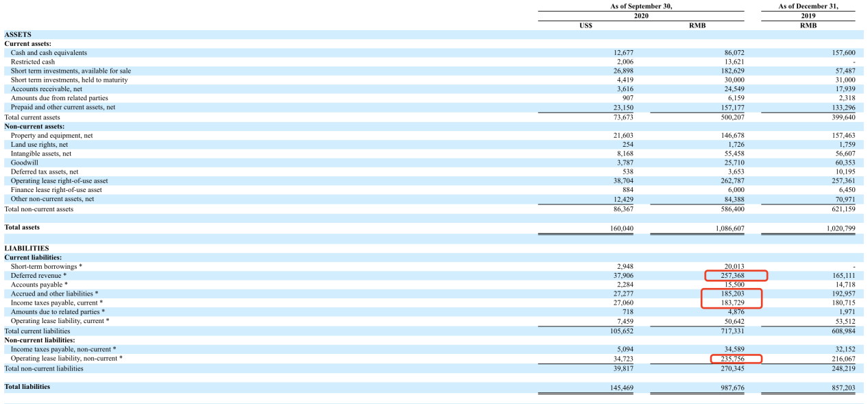Click the highlighted Income taxes payable 183,729
Viewport: 868px width, 404px height.
(x=731, y=302)
